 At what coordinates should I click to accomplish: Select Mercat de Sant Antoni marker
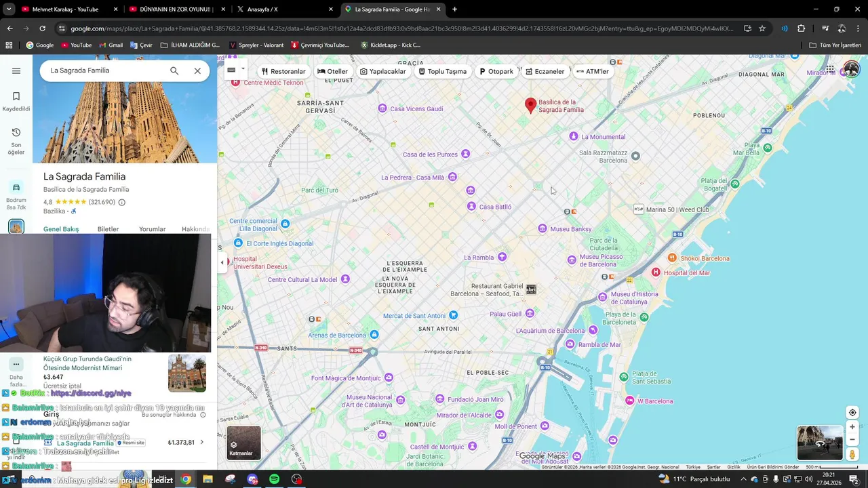454,315
